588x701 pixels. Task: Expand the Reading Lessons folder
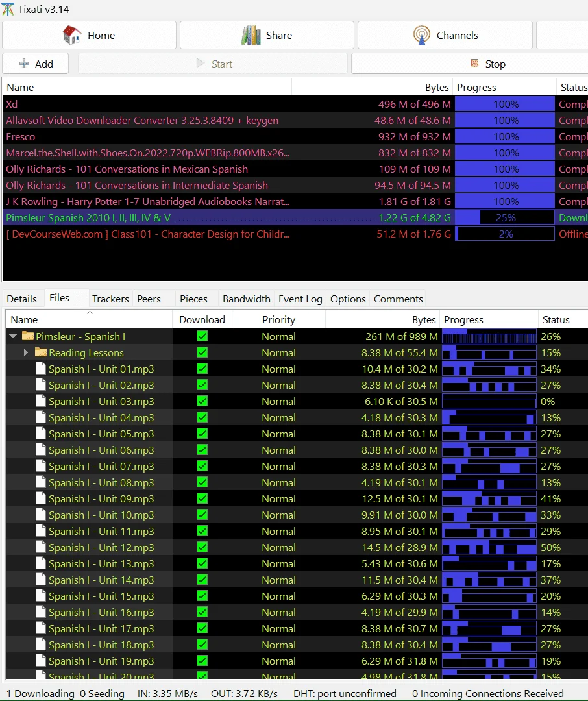[26, 352]
